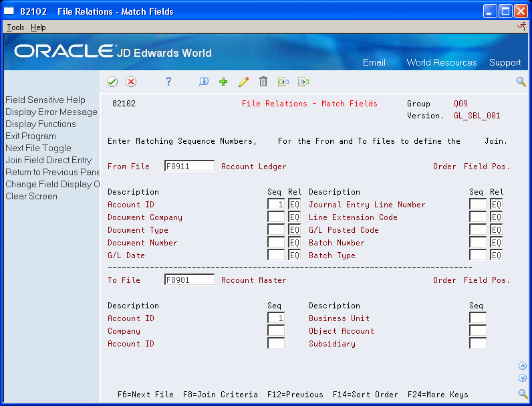Click Seq field for Document Number
The height and width of the screenshot is (406, 532).
click(276, 242)
